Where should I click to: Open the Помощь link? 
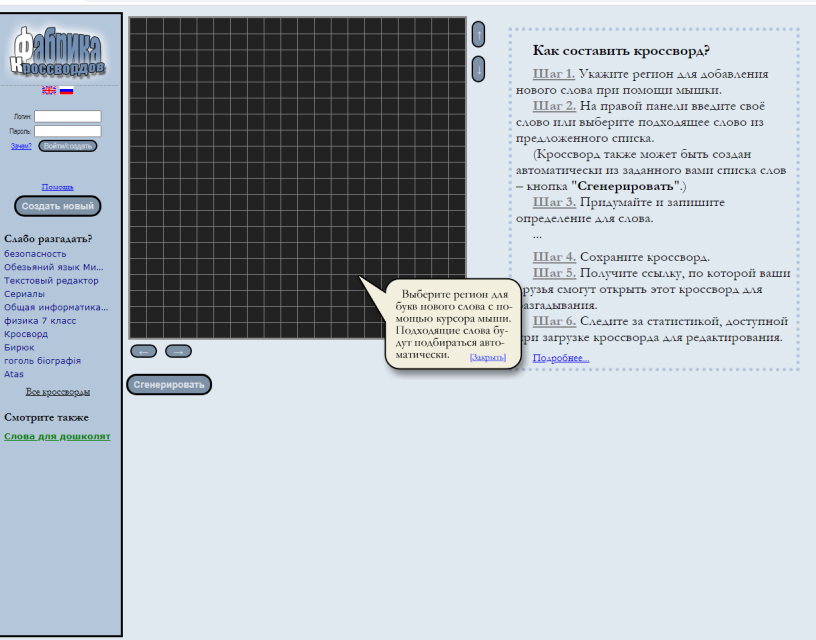[58, 187]
